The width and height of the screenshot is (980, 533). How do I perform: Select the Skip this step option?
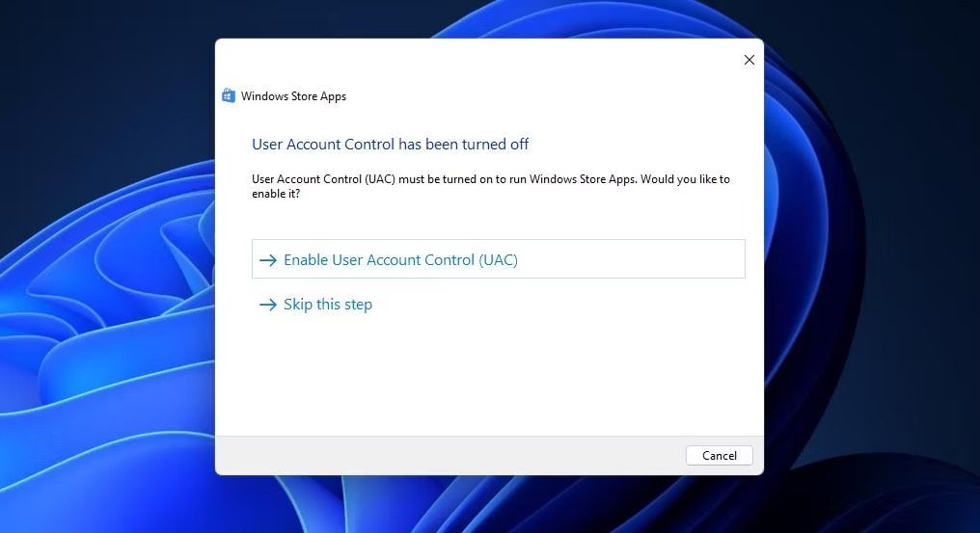[x=315, y=305]
